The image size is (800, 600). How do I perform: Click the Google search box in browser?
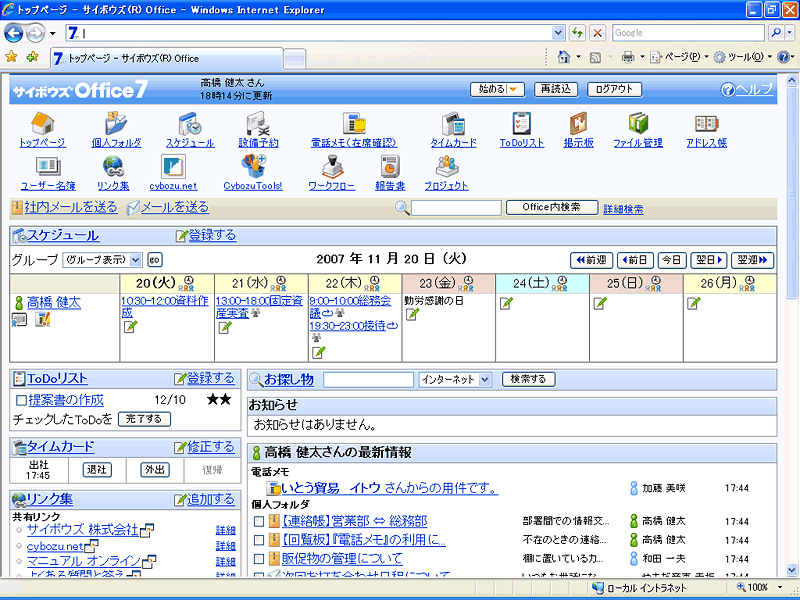pos(689,33)
